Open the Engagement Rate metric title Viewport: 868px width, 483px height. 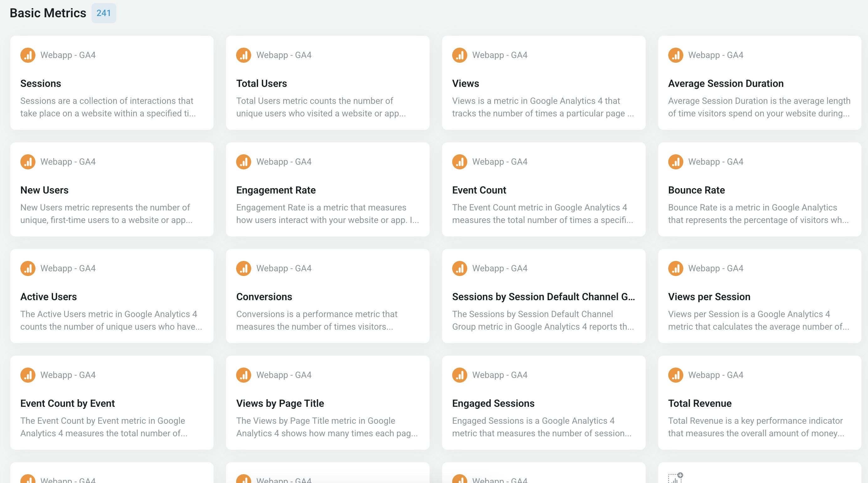pyautogui.click(x=276, y=190)
